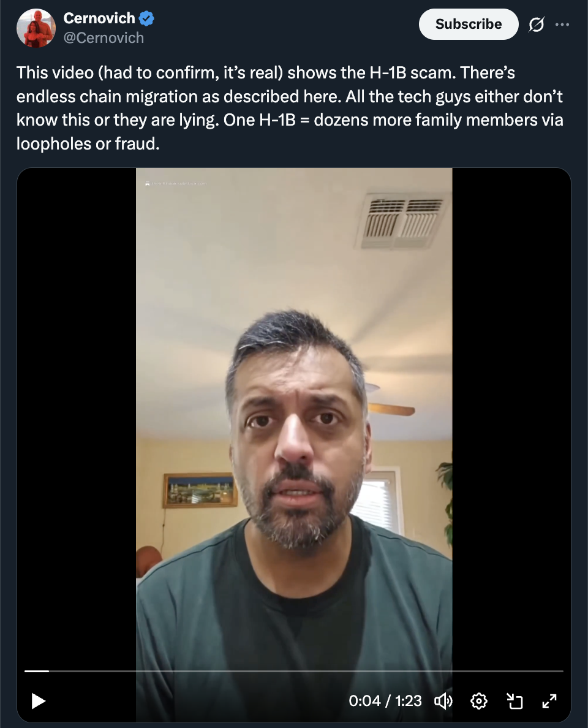The image size is (588, 728).
Task: Click the blue verified badge
Action: click(146, 18)
